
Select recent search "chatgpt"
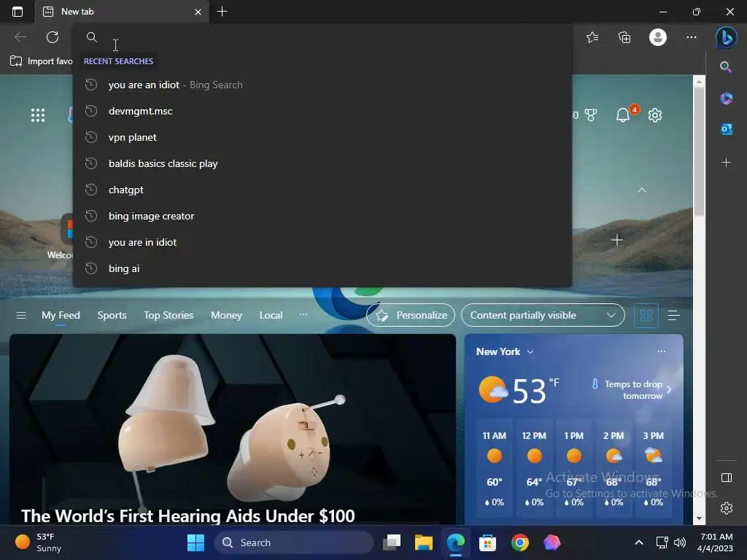(322, 190)
